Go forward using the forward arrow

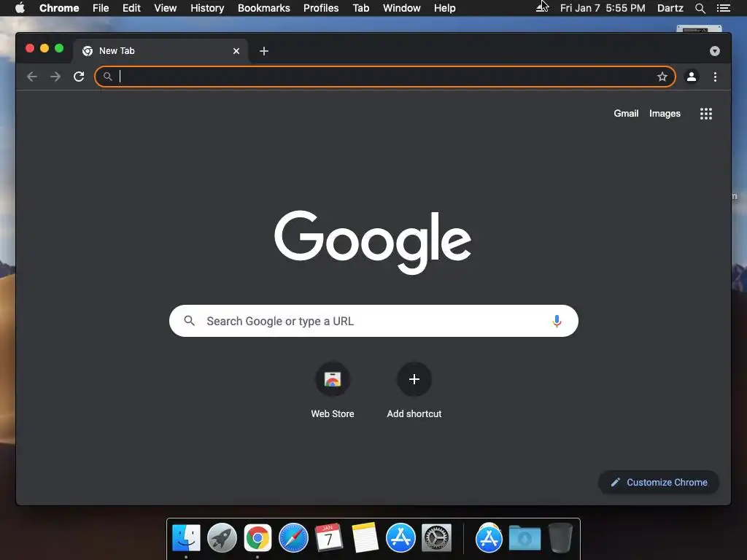click(x=55, y=77)
